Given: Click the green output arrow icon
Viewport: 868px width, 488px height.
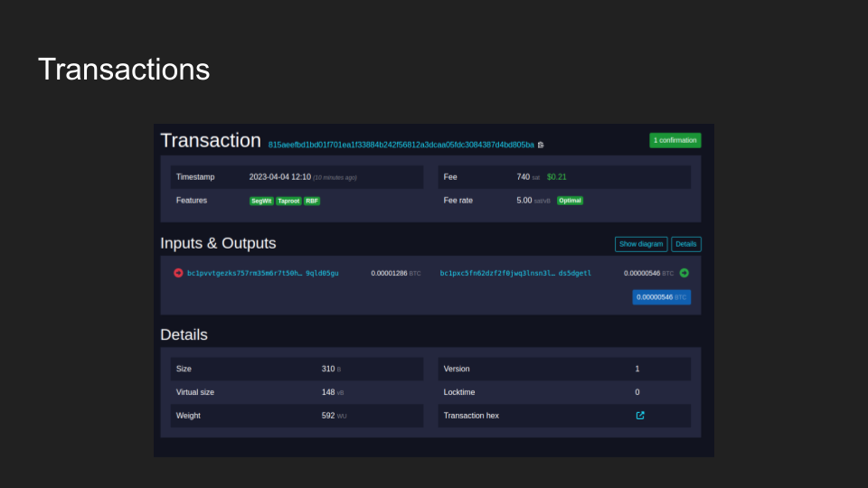Looking at the screenshot, I should [x=684, y=273].
